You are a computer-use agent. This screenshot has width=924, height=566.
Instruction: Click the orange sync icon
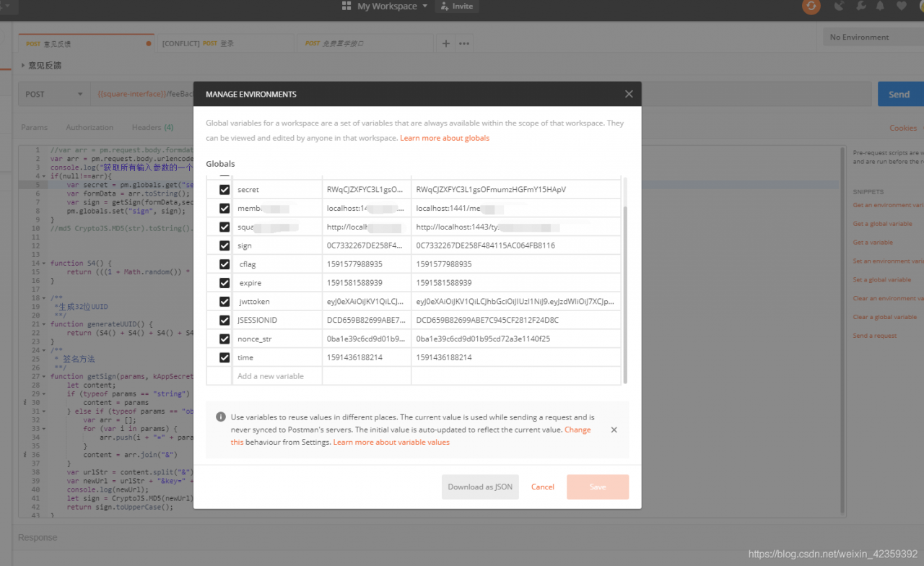811,6
